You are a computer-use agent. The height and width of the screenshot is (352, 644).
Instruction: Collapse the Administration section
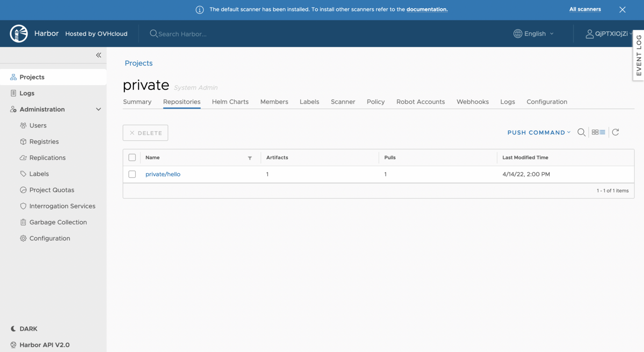(x=98, y=109)
